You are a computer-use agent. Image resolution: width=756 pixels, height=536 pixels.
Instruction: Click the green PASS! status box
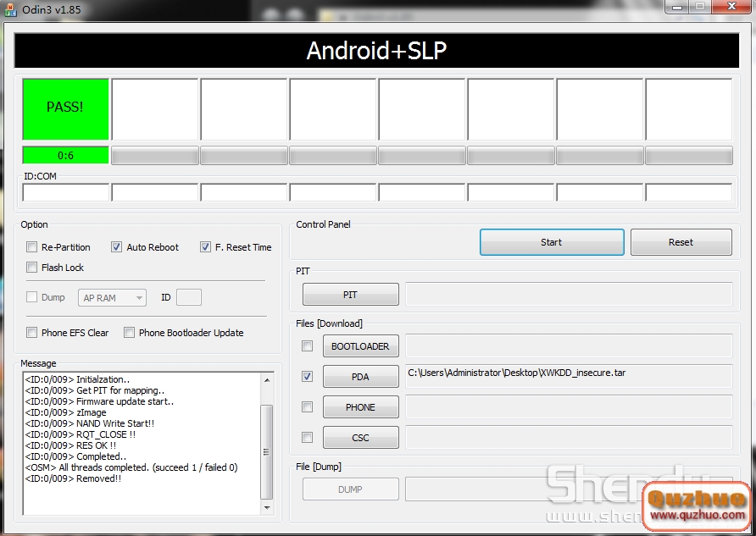(x=65, y=109)
